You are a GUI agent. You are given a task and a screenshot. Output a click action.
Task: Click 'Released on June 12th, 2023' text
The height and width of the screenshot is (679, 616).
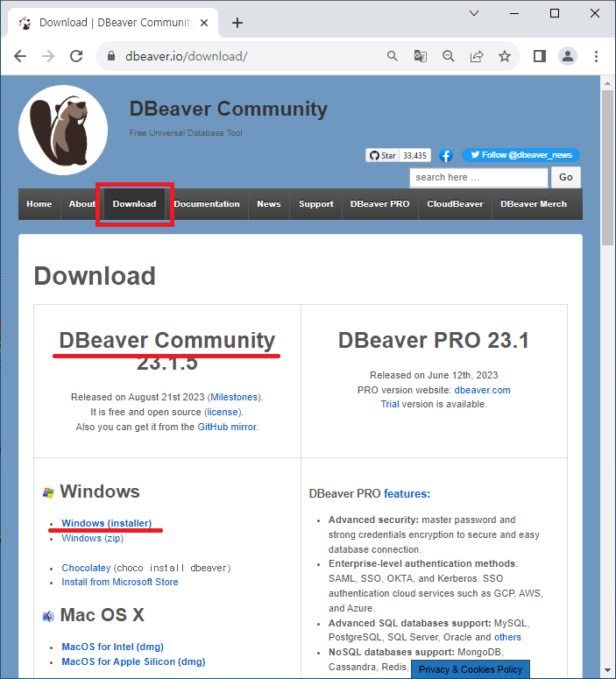[x=434, y=375]
